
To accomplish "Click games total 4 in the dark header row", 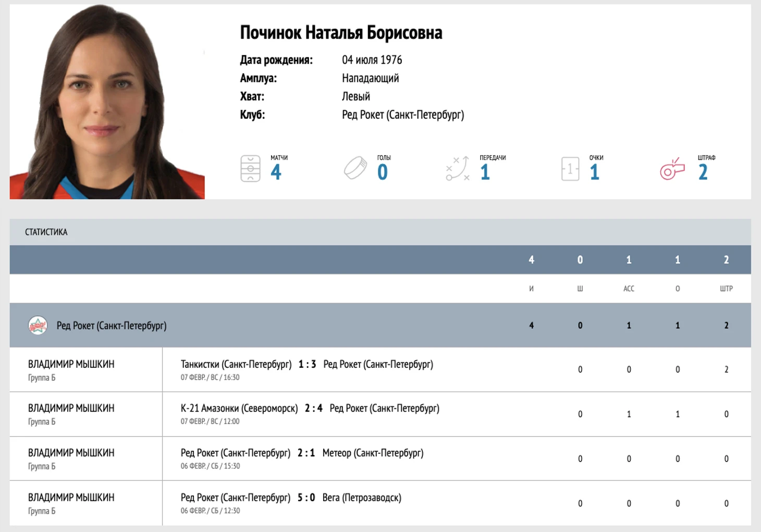I will coord(532,260).
